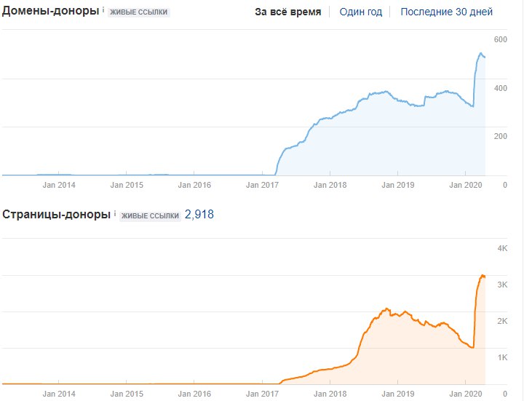Switch to the 'Один год' time range
The height and width of the screenshot is (401, 532).
[x=361, y=12]
